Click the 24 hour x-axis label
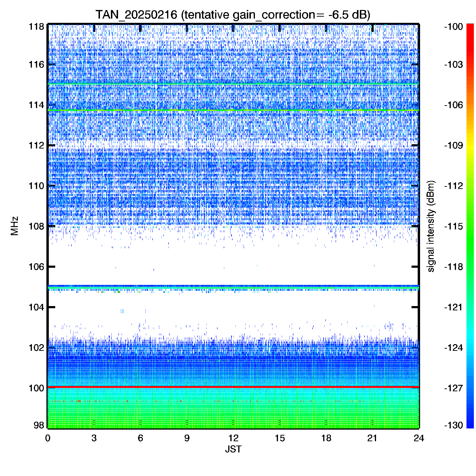This screenshot has height=476, width=476. (x=419, y=438)
